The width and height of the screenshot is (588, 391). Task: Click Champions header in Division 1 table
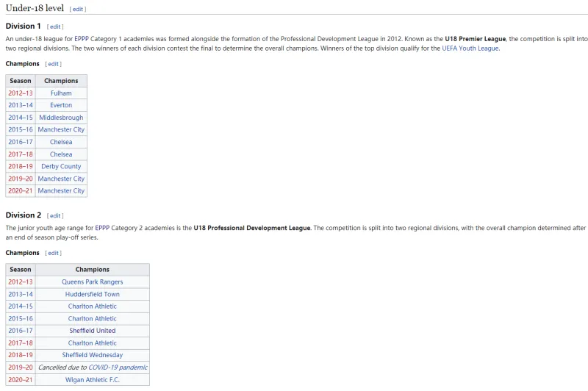coord(61,81)
